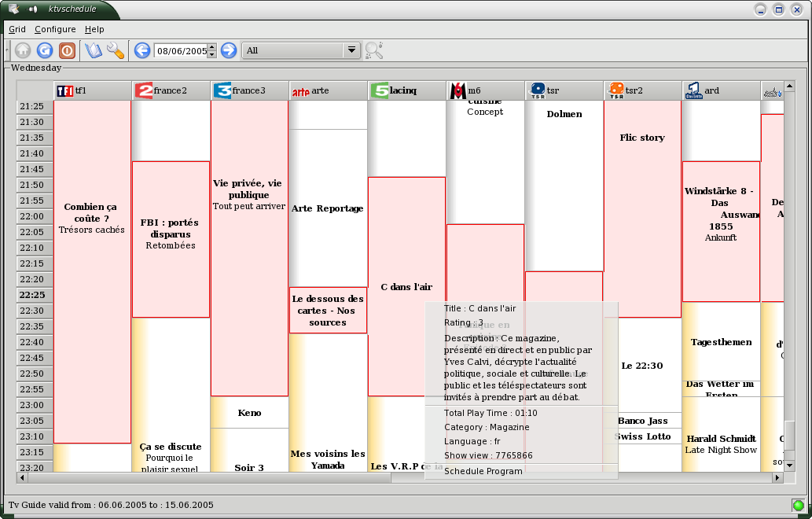Select program FBI : portés disparus
Image resolution: width=812 pixels, height=519 pixels.
[x=171, y=239]
